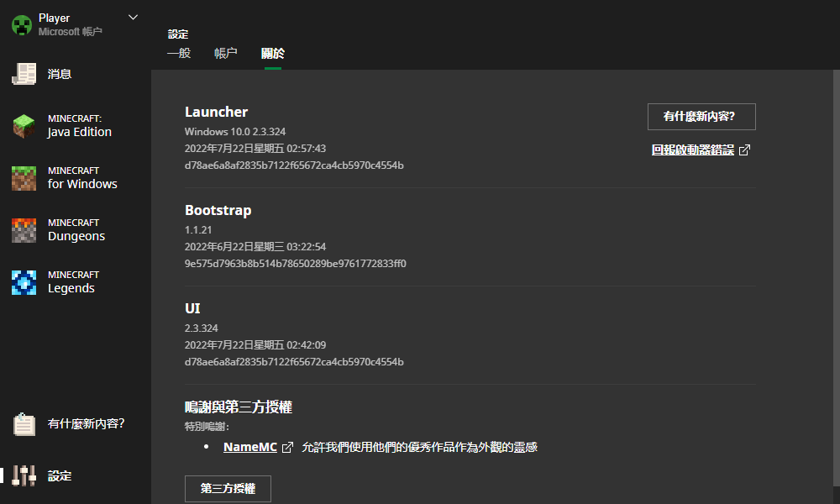Select the 關於 tab
The image size is (840, 504).
273,53
